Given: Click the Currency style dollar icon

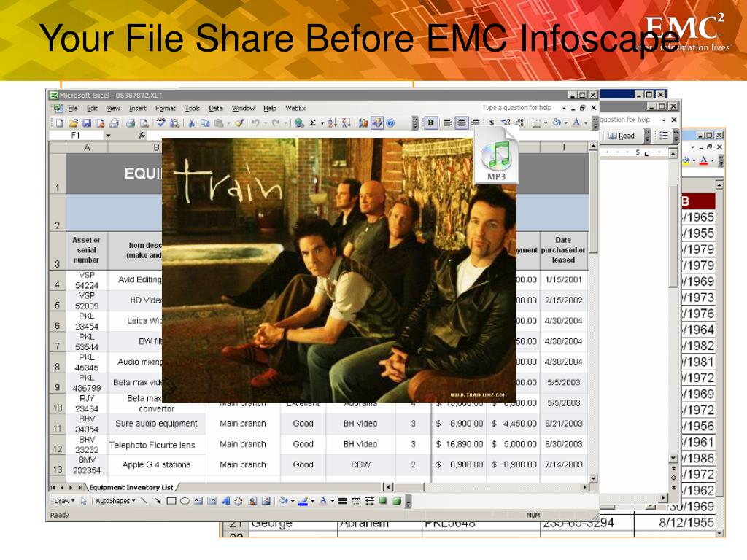Looking at the screenshot, I should (492, 122).
